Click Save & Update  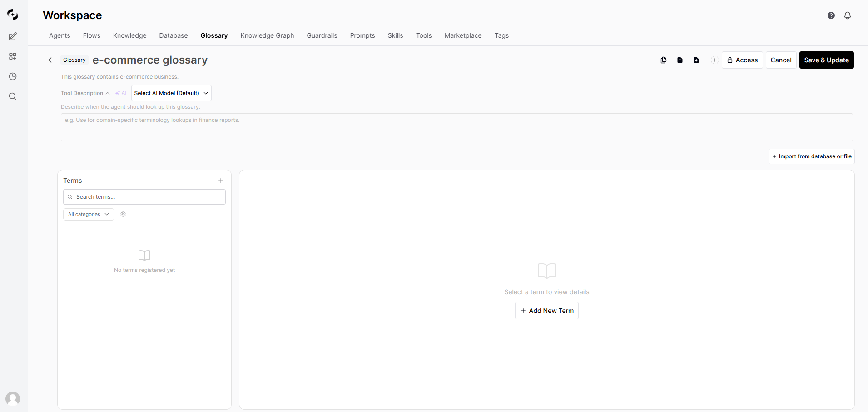click(826, 60)
